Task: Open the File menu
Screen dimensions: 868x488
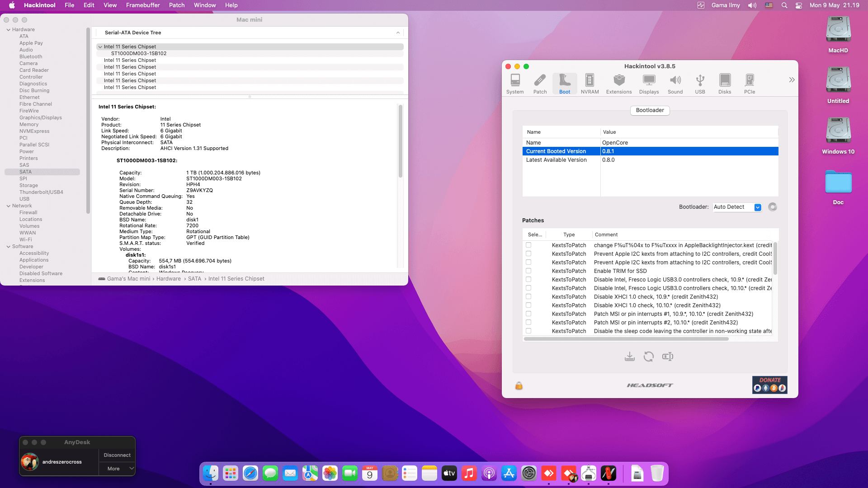Action: 69,5
